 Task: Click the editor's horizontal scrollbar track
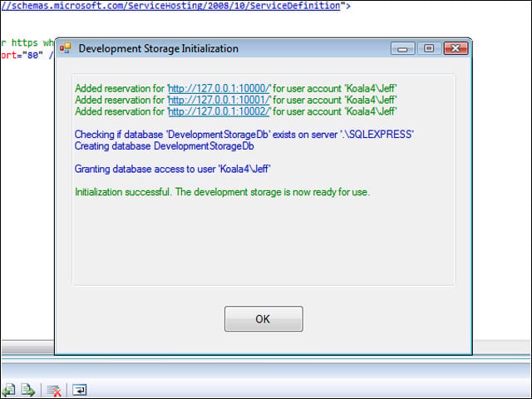tap(27, 347)
